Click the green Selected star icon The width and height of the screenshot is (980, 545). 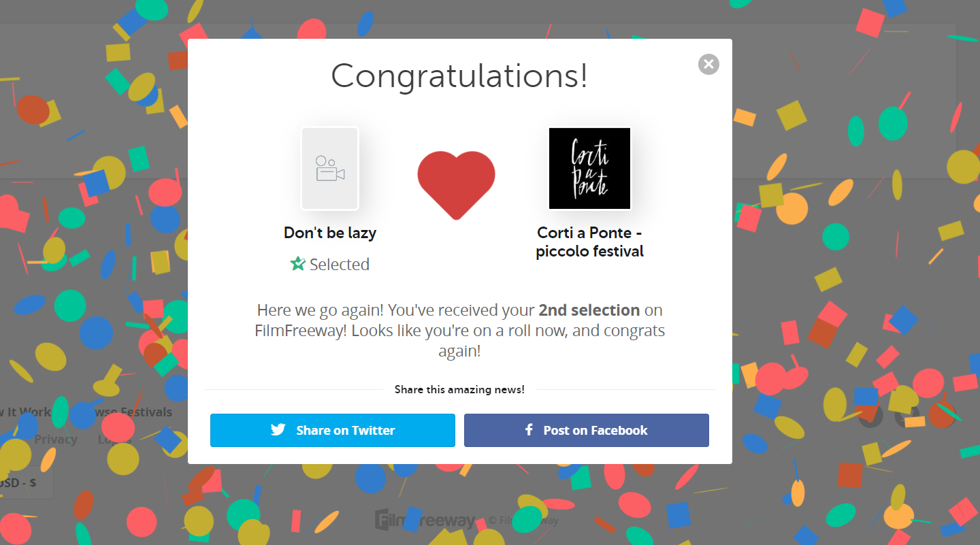[297, 264]
